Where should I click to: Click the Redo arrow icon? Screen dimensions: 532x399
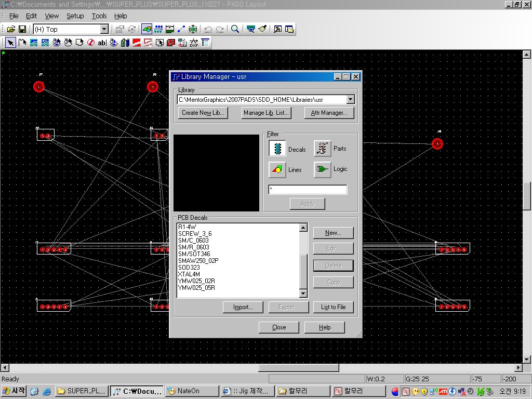tap(220, 29)
